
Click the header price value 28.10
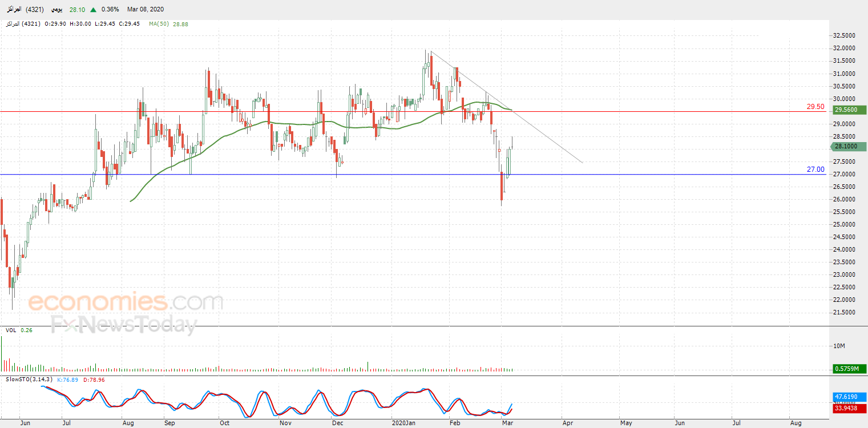pyautogui.click(x=77, y=10)
